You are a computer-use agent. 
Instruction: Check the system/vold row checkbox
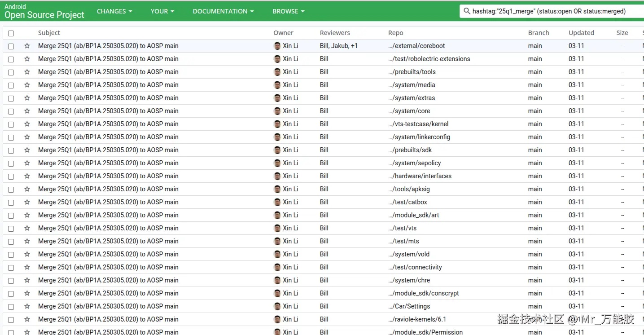11,255
